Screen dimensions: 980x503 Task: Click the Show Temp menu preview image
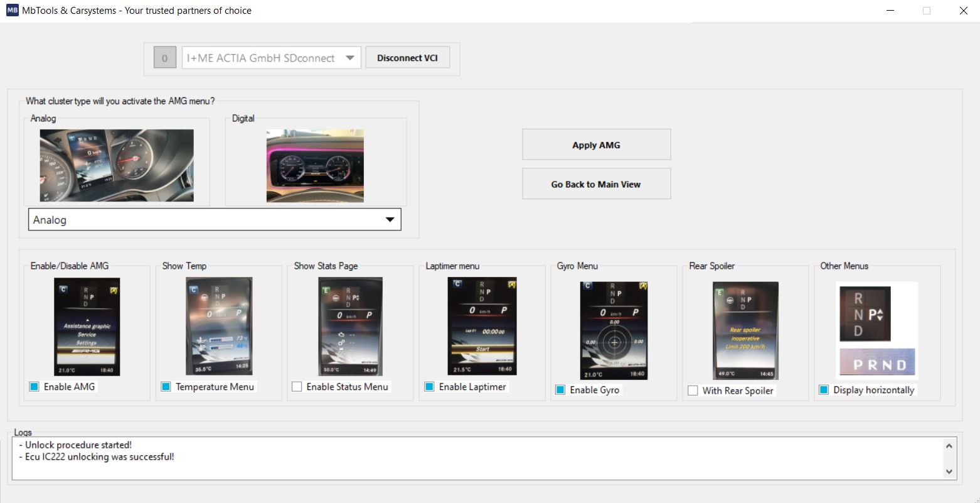click(x=218, y=326)
